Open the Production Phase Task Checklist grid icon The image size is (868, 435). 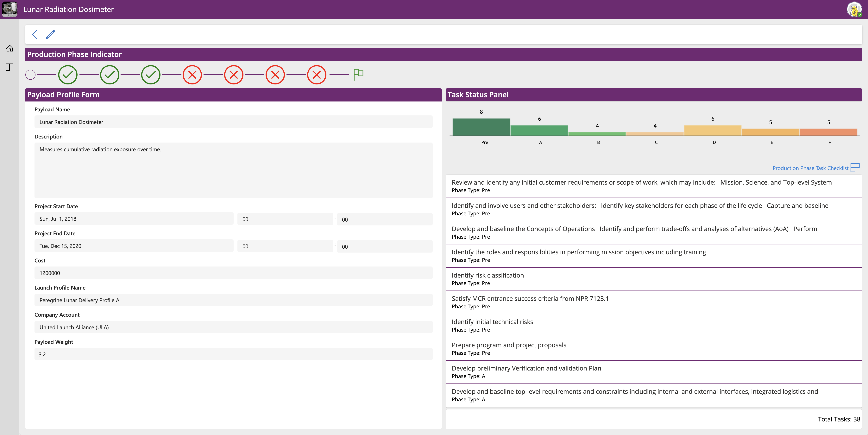pyautogui.click(x=855, y=167)
